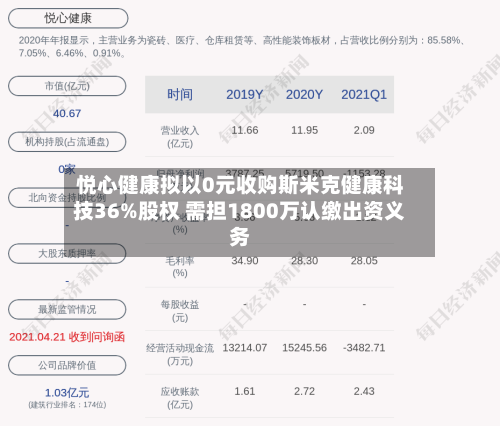Click the 机构持股(占流通盘) pill
This screenshot has height=426, width=500.
coord(67,142)
